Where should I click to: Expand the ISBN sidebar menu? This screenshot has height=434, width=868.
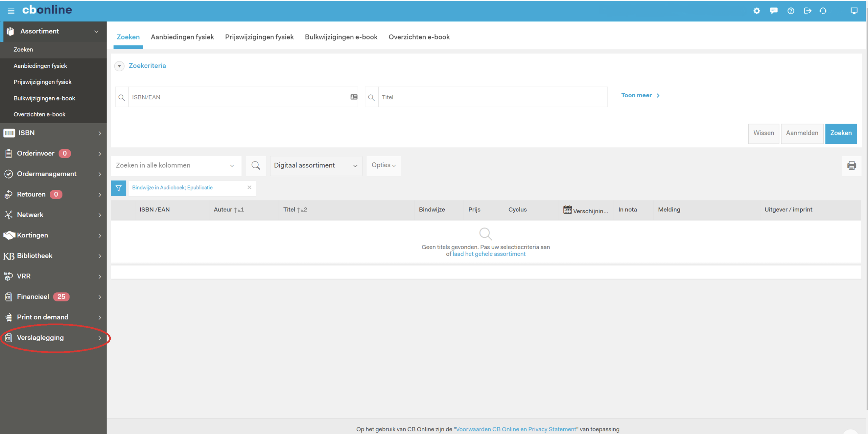click(x=100, y=133)
